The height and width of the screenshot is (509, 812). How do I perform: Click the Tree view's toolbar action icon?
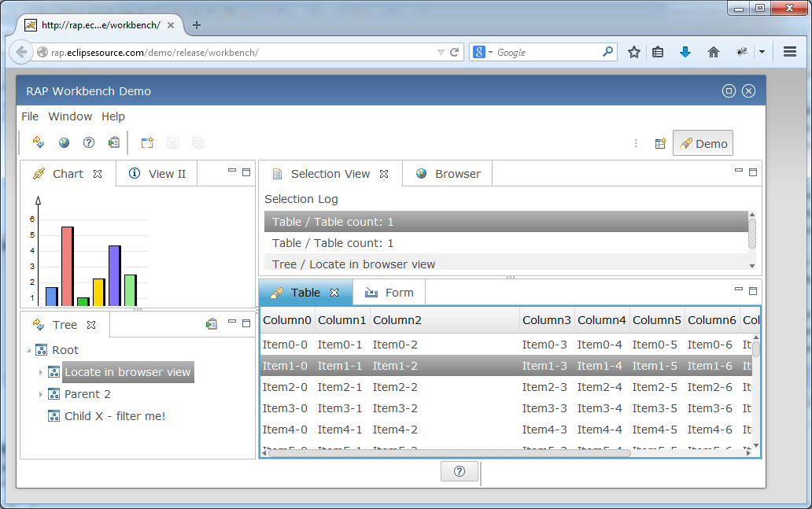pyautogui.click(x=212, y=324)
